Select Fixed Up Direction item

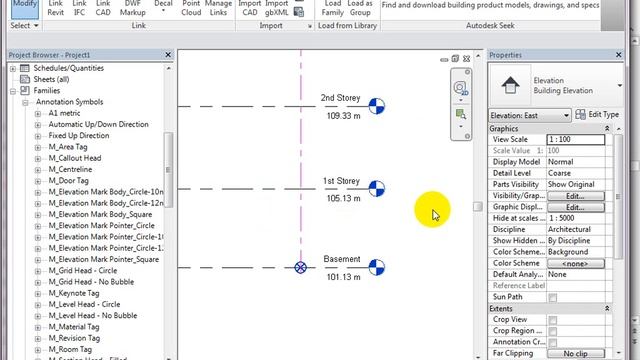(79, 136)
